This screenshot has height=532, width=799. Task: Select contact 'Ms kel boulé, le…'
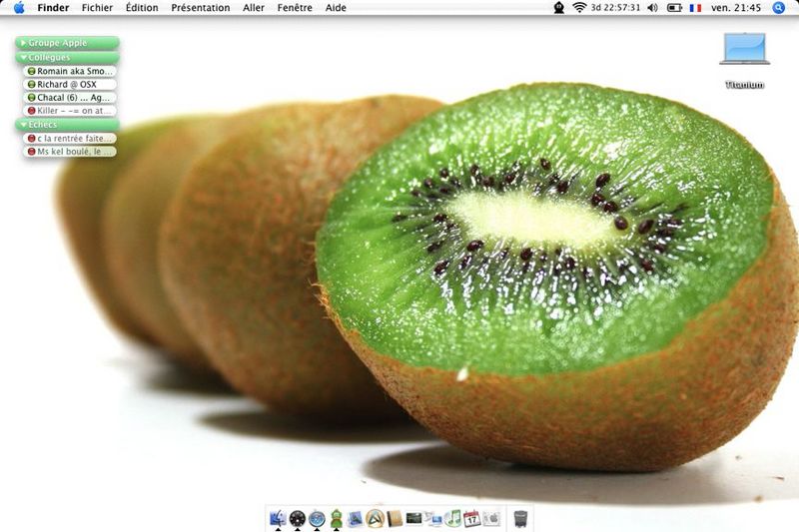tap(70, 152)
